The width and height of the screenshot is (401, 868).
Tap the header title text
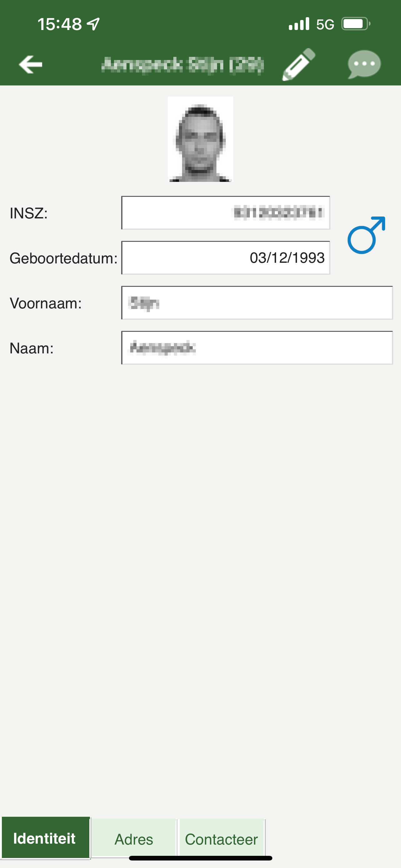tap(182, 64)
